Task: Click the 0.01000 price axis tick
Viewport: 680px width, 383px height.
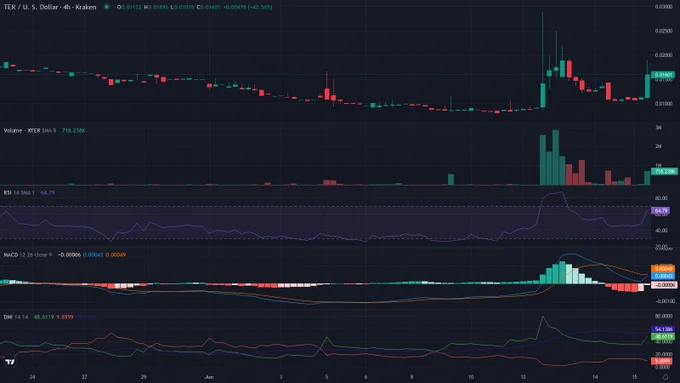Action: (664, 104)
